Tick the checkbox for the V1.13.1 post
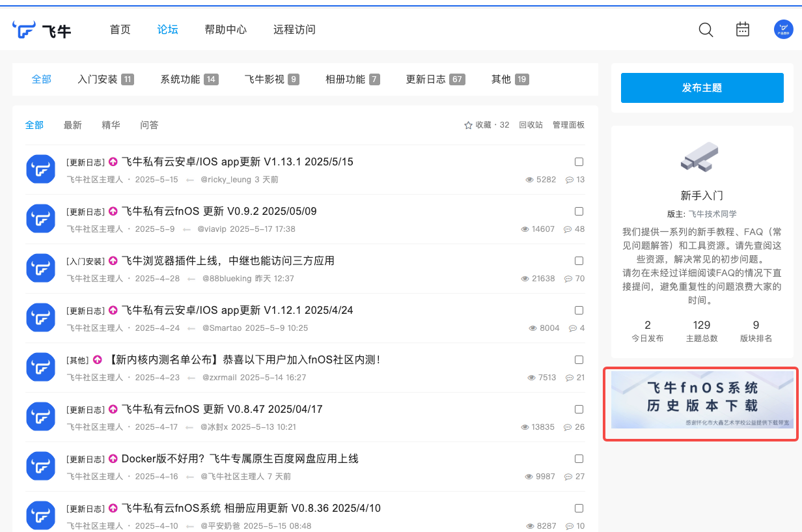Image resolution: width=802 pixels, height=532 pixels. point(579,162)
